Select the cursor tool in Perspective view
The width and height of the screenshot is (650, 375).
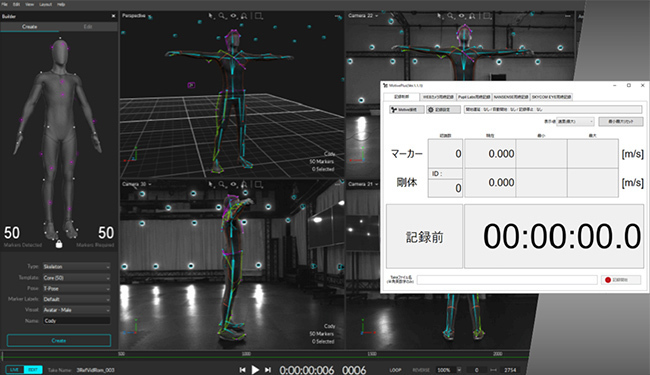click(x=211, y=16)
